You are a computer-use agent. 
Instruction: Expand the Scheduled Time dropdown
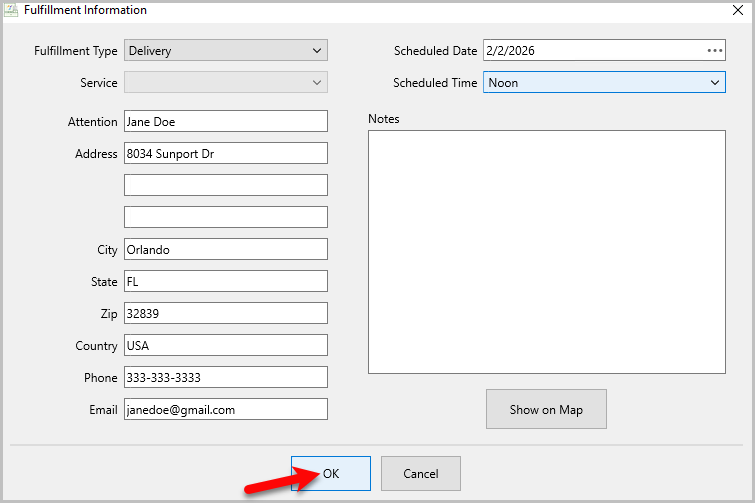tap(604, 82)
